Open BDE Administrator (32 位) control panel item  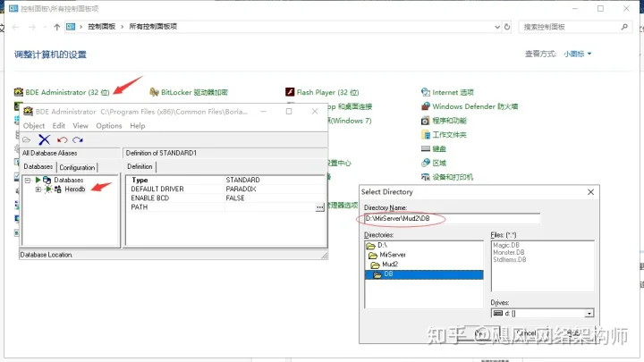(61, 92)
